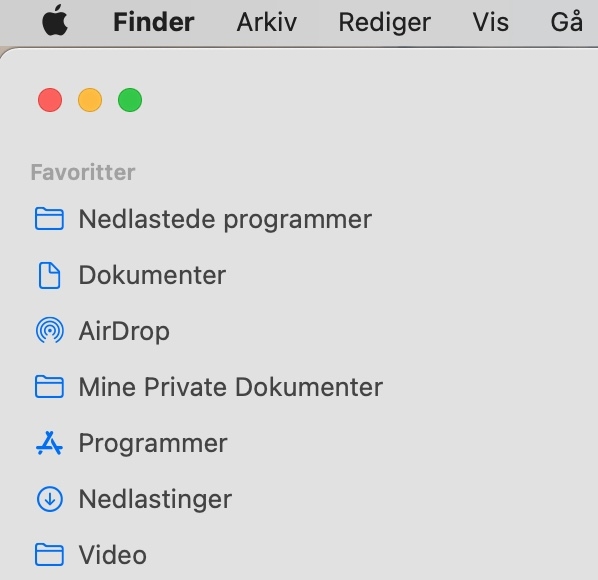Screen dimensions: 598x580
Task: Select Nedlastinger label in sidebar
Action: (x=155, y=500)
